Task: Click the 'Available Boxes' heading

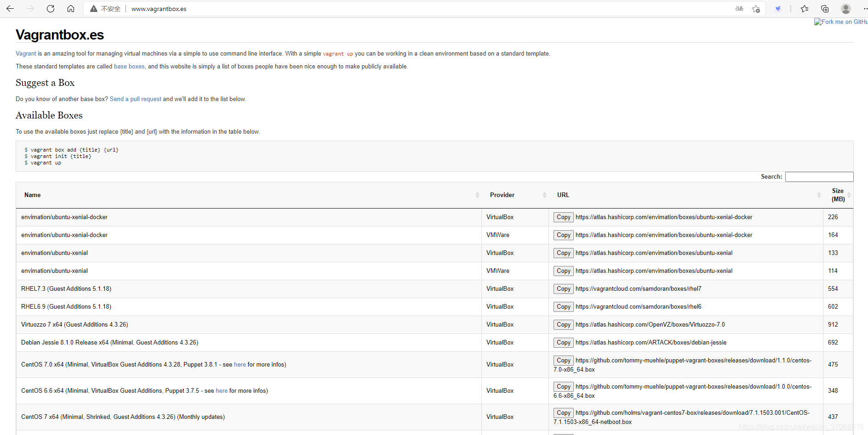Action: [x=49, y=116]
